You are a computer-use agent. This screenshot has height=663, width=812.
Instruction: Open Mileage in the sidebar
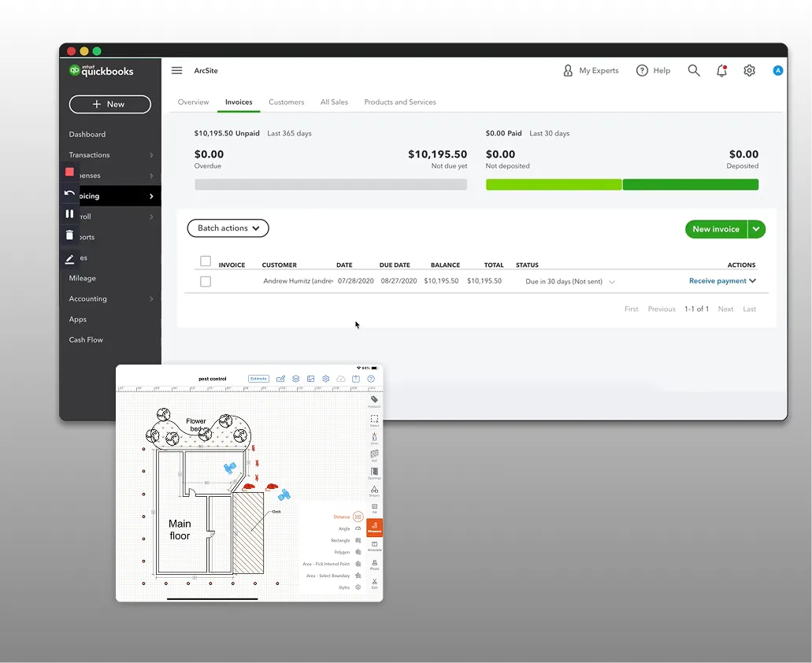point(83,278)
